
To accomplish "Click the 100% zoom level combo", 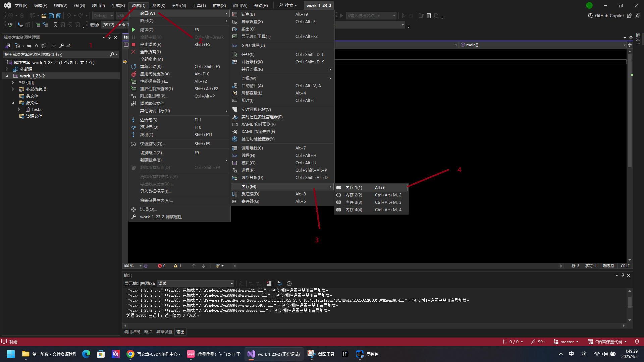I will 132,266.
